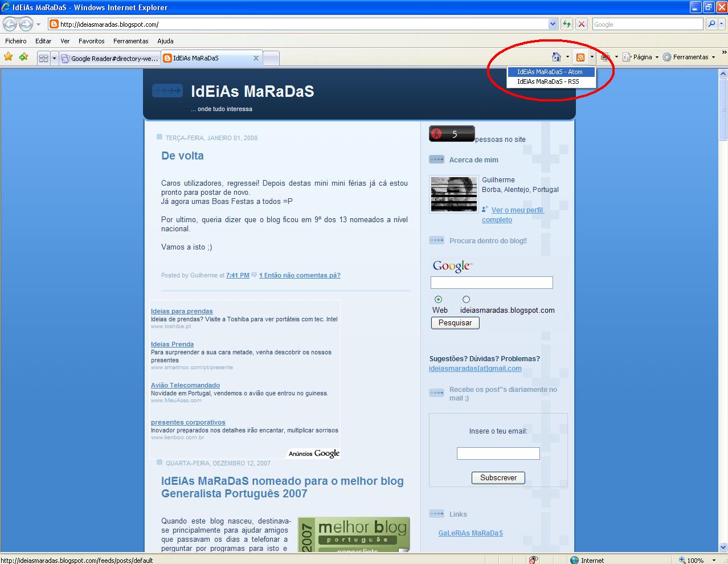Image resolution: width=728 pixels, height=564 pixels.
Task: Click the visitor counter badge showing 5
Action: point(452,134)
